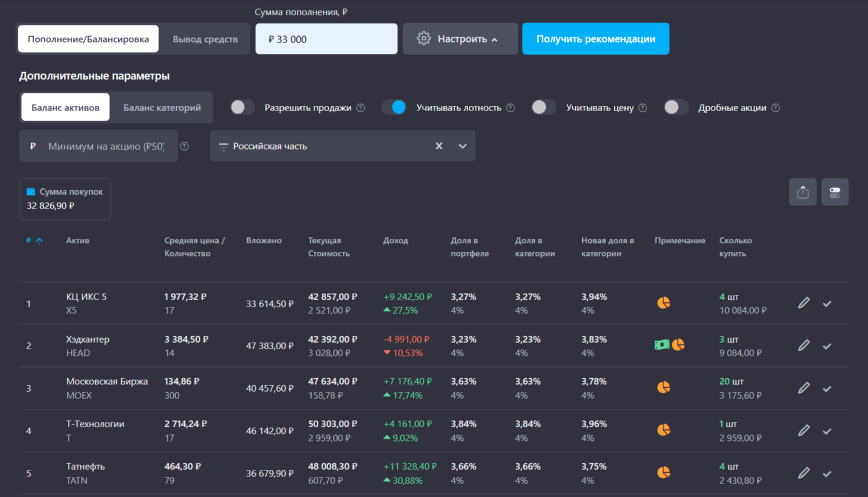The height and width of the screenshot is (497, 868).
Task: Click the Сумма покупок blue legend swatch
Action: [31, 191]
